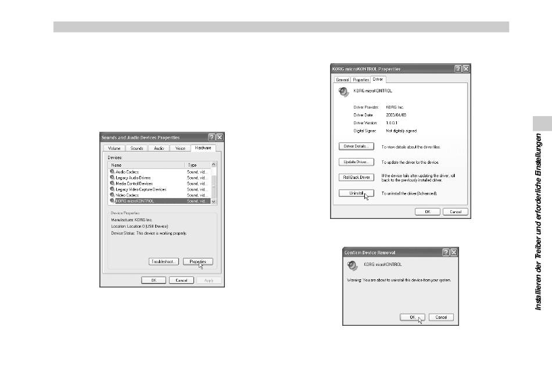Click the Uninstall driver button
552x392 pixels.
(356, 193)
